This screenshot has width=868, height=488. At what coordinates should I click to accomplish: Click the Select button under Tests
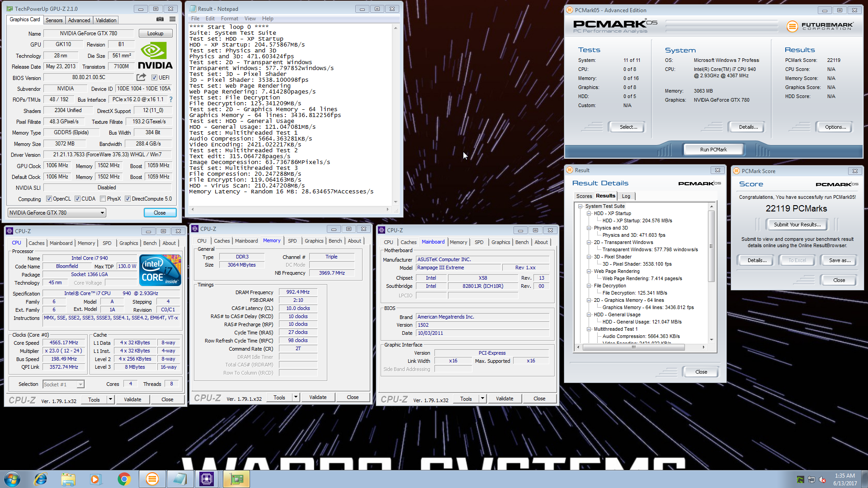click(x=628, y=127)
